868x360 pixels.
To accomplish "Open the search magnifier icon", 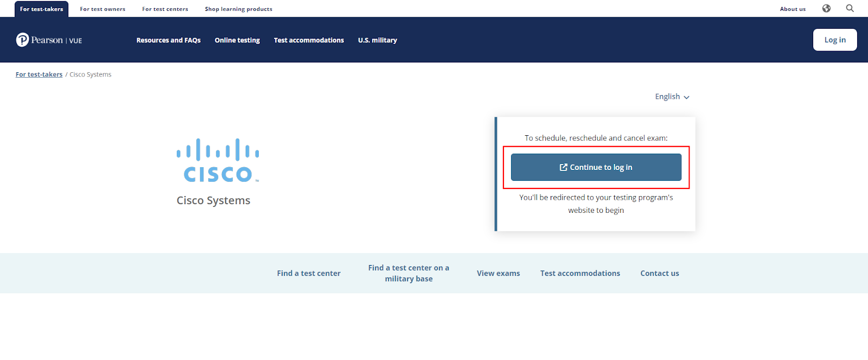I will coord(850,8).
